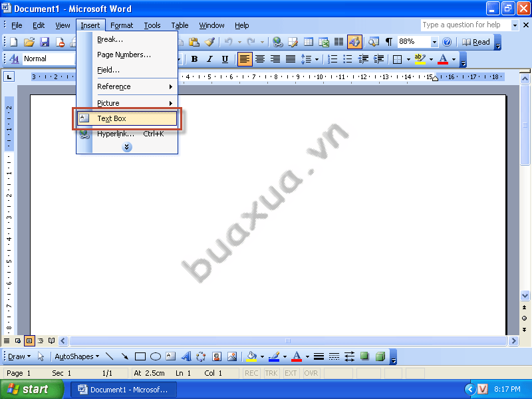Click the Paste clipboard icon
The width and height of the screenshot is (532, 399).
[194, 42]
